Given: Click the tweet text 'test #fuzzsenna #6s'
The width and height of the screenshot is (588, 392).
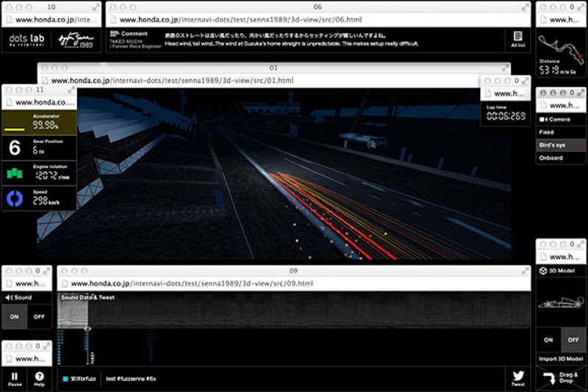Looking at the screenshot, I should click(x=131, y=379).
